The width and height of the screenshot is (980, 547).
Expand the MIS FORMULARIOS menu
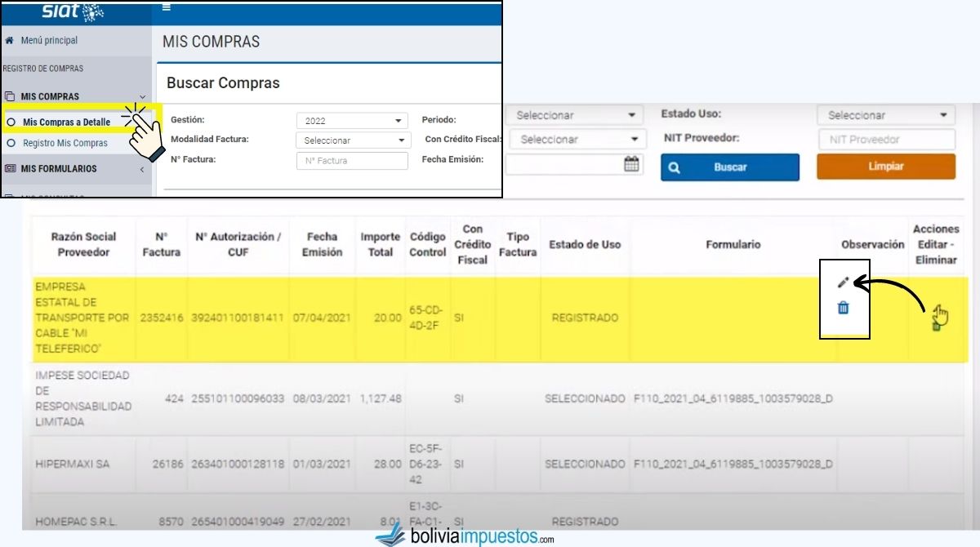click(142, 169)
